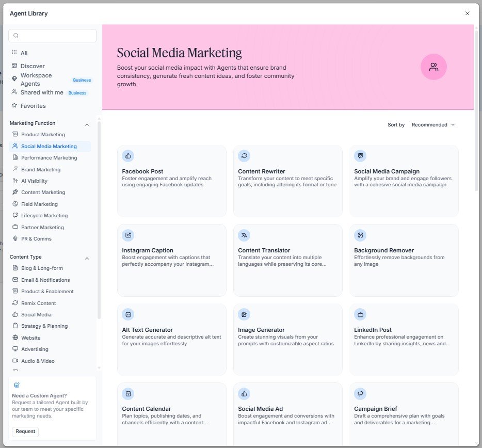Filter by Audio & Video

tap(50, 361)
